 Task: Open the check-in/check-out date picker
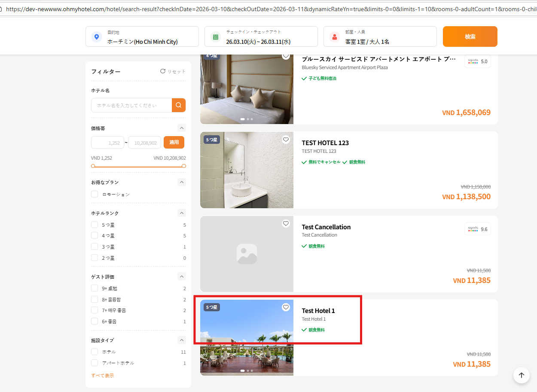(261, 36)
